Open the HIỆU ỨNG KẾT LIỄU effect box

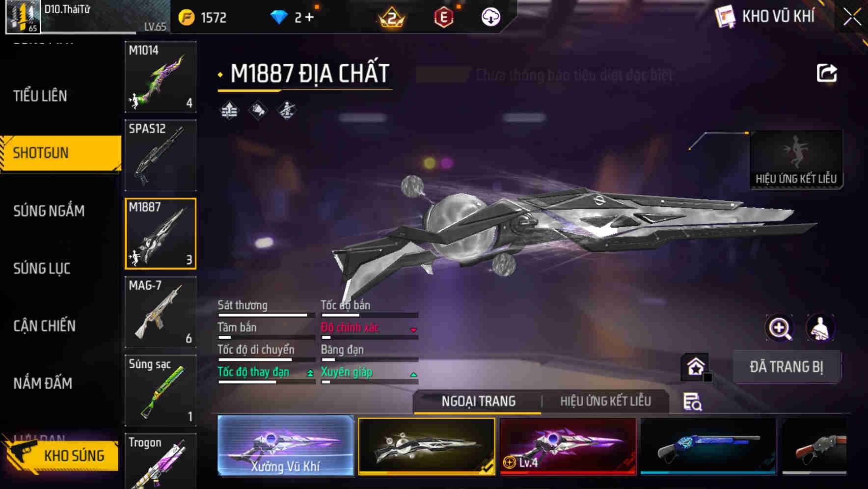796,160
